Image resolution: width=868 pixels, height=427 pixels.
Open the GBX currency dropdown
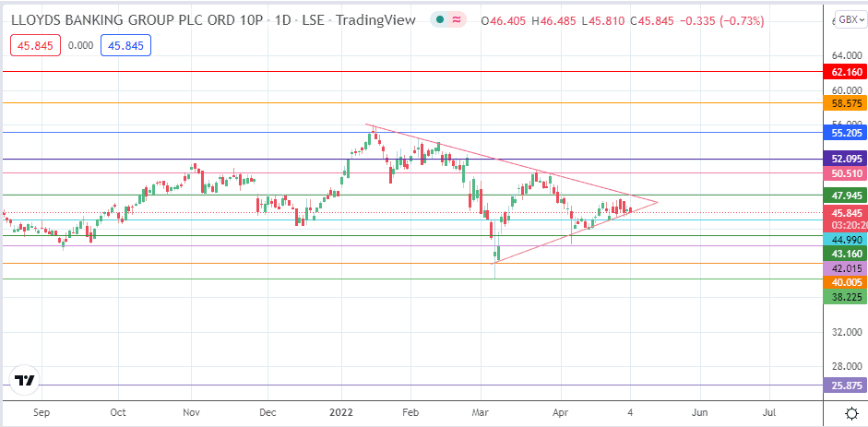[x=850, y=19]
